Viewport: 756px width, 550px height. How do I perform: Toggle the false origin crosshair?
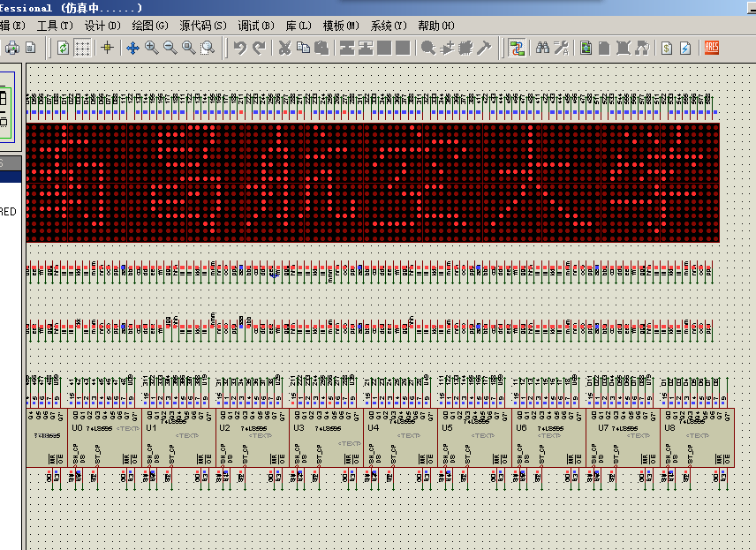pos(107,48)
